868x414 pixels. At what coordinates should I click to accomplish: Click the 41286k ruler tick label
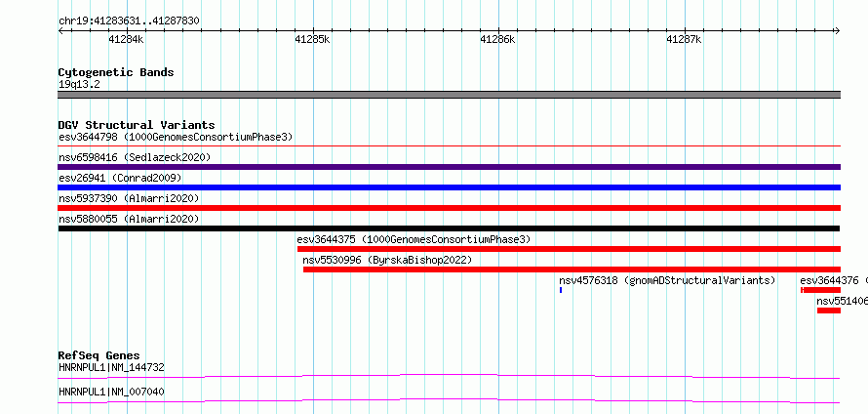[497, 39]
